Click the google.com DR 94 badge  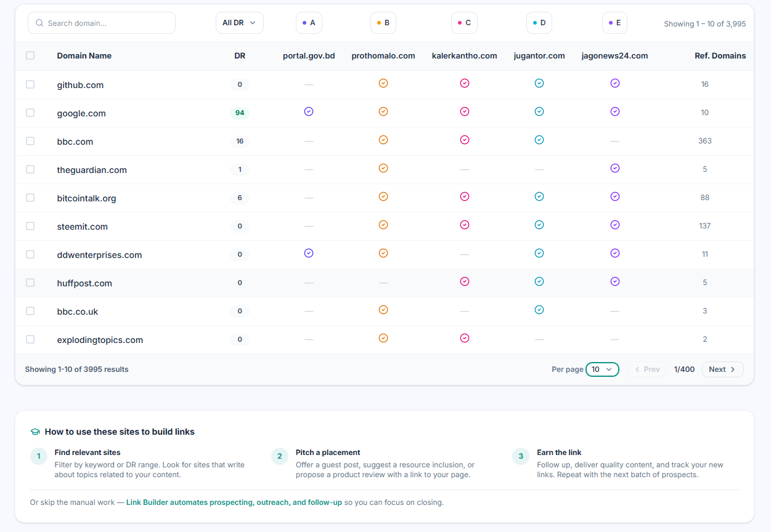pos(240,113)
